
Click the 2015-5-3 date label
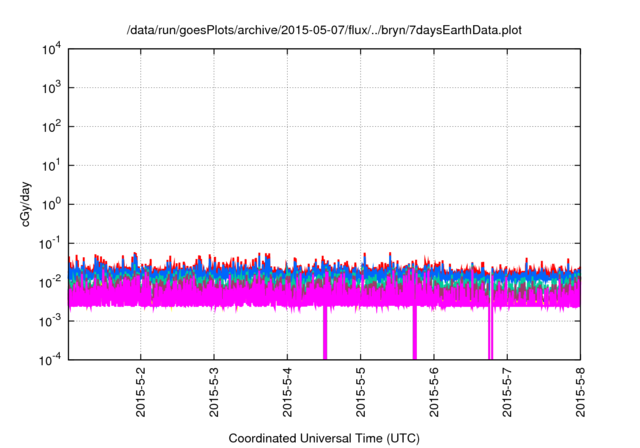[x=214, y=392]
